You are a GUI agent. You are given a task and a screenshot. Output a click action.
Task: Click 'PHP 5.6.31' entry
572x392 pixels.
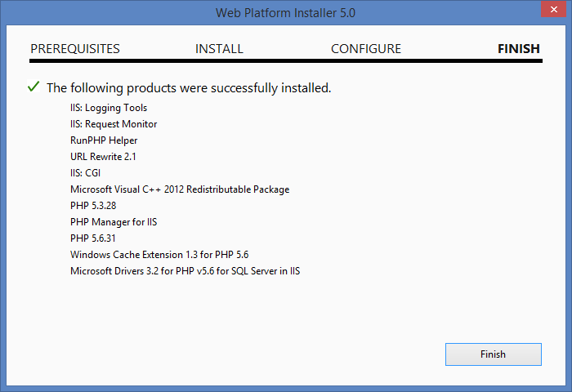(x=93, y=238)
